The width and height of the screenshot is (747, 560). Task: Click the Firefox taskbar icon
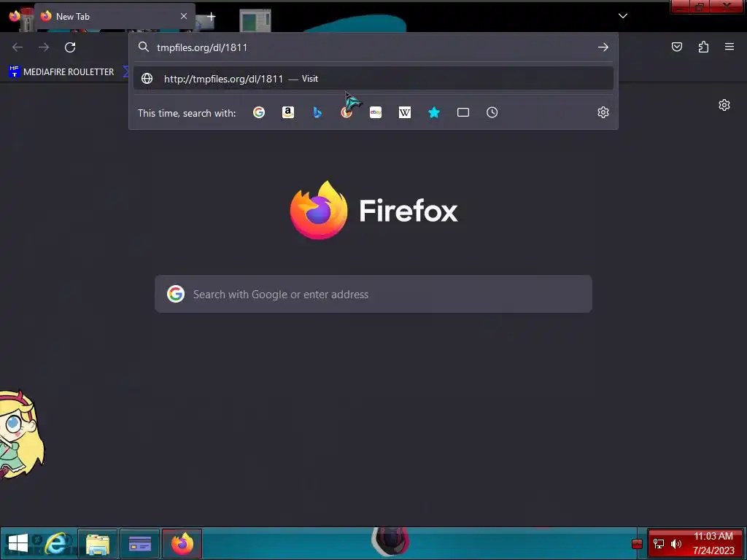tap(182, 543)
